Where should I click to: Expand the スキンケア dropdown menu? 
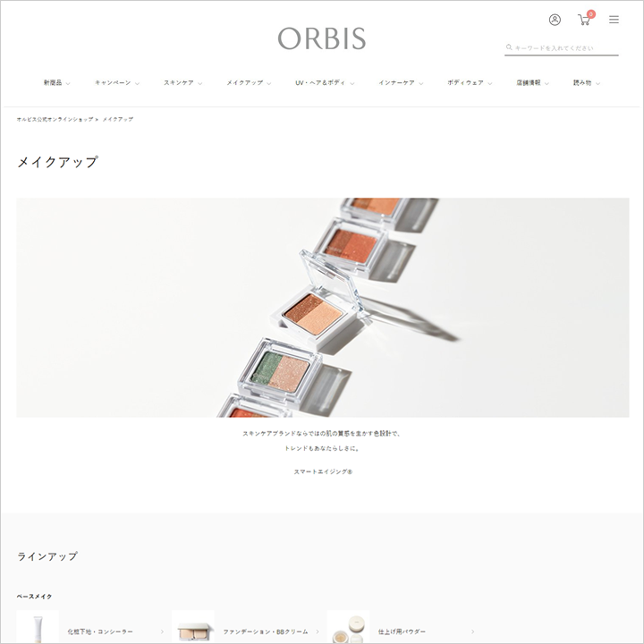coord(182,83)
